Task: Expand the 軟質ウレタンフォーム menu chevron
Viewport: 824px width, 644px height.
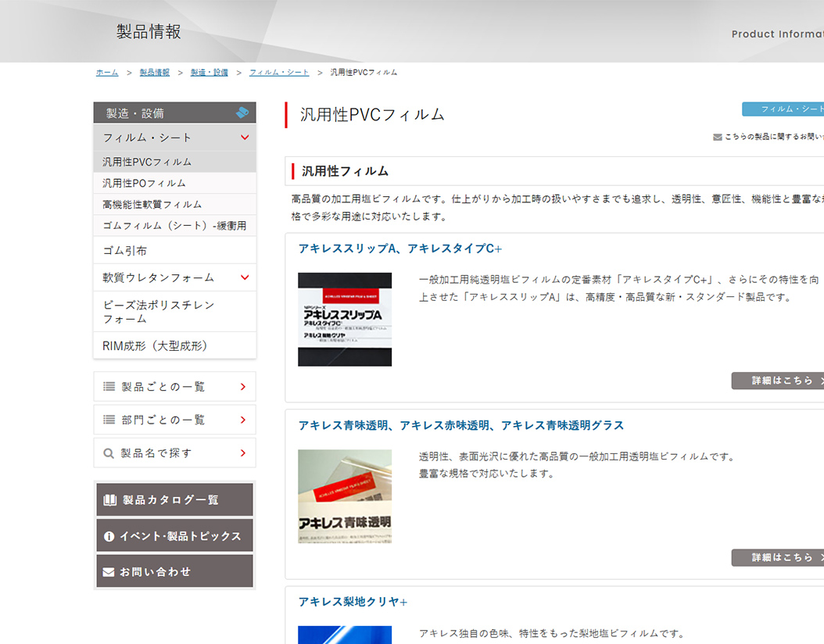Action: click(x=245, y=277)
